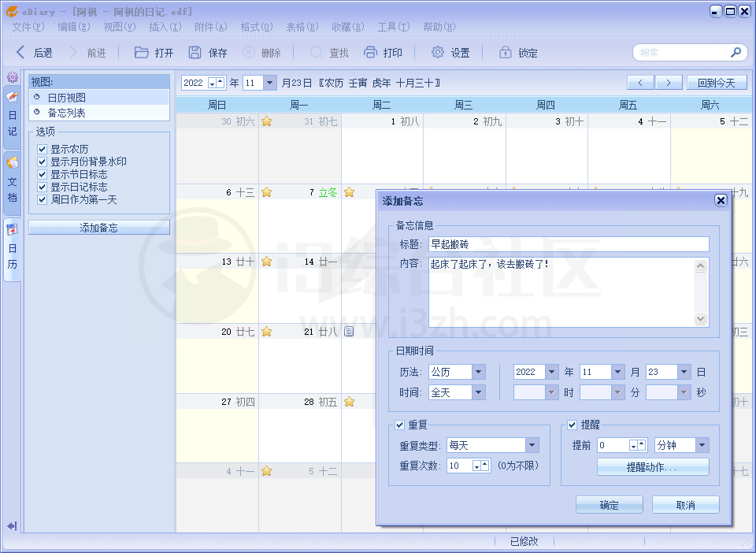The height and width of the screenshot is (553, 756).
Task: Open the 帮助(H) menu
Action: click(x=439, y=27)
